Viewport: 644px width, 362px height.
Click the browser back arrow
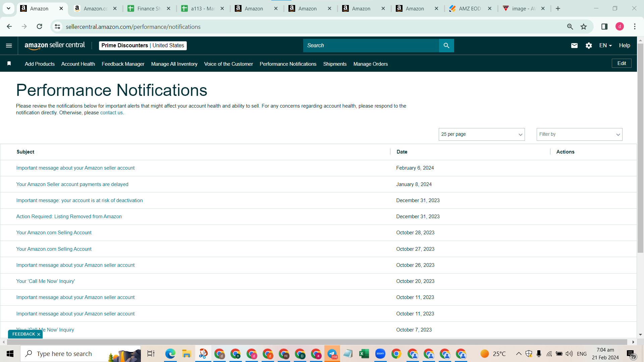(9, 26)
